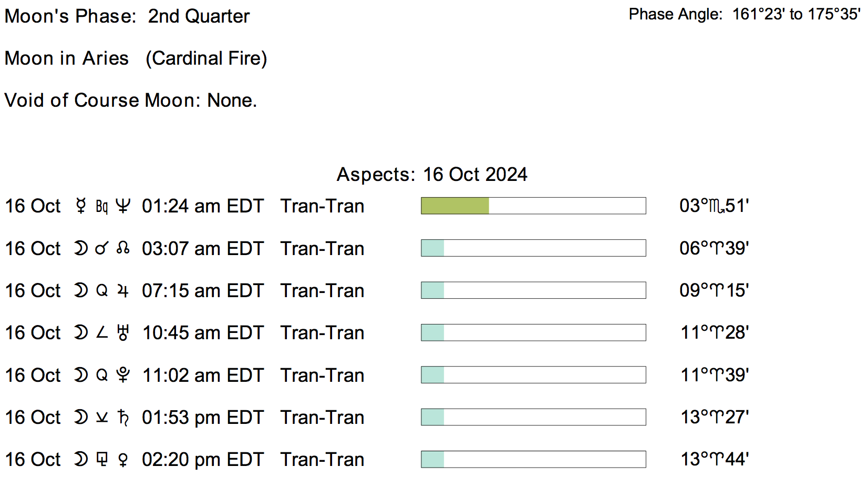
Task: Select the Moon crescent in the 01:53 pm row
Action: coord(81,418)
